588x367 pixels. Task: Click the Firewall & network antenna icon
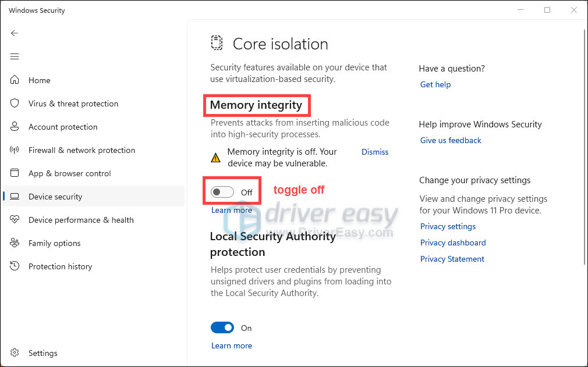(15, 150)
